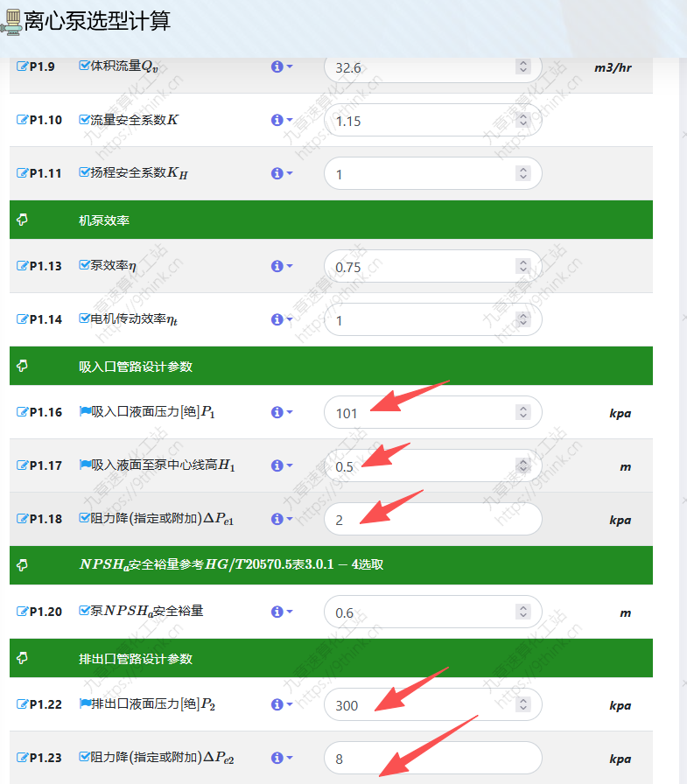Click the 电机传动效率 input showing 1
Screen dimensions: 687x784
coord(433,319)
